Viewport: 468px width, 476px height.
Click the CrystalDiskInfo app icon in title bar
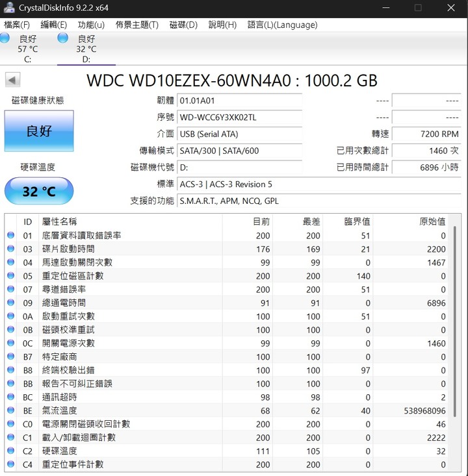pos(9,8)
